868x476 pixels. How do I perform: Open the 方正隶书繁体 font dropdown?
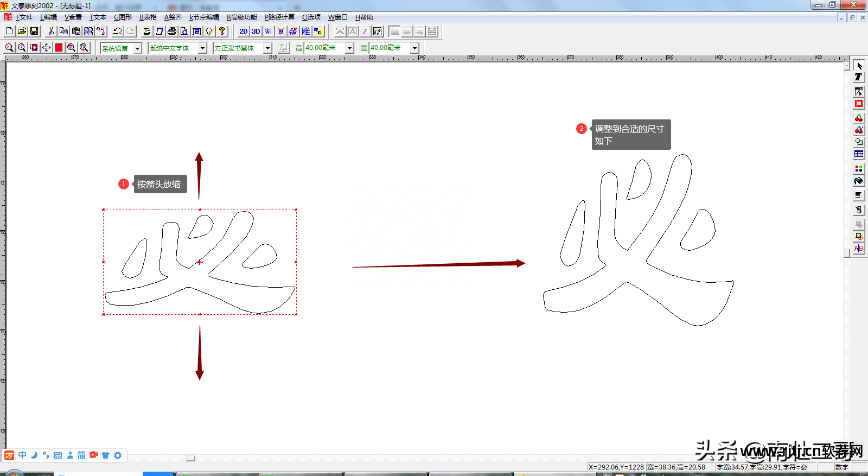coord(267,48)
